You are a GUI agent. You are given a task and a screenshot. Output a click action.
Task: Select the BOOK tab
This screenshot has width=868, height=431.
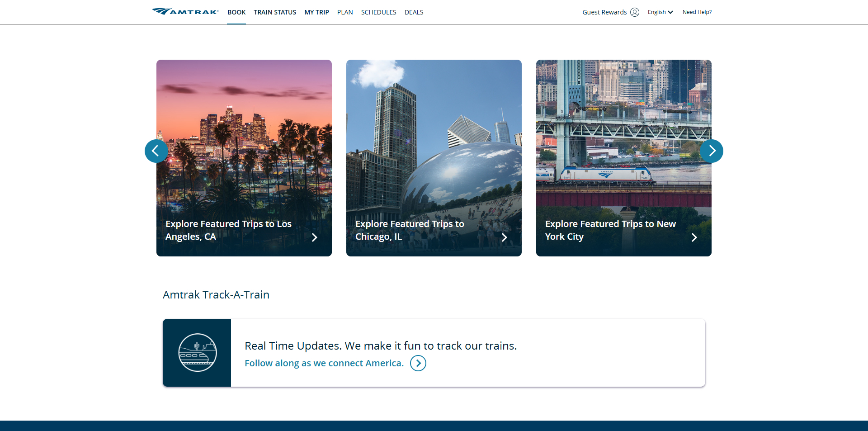click(x=236, y=12)
